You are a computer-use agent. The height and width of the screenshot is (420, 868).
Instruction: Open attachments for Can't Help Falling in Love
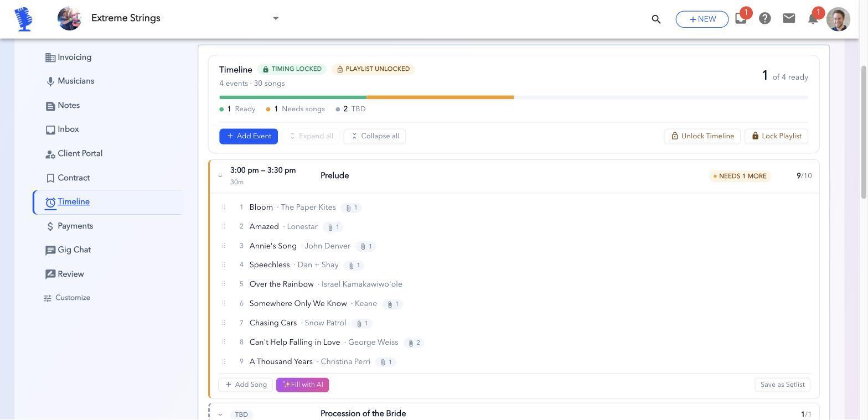(x=414, y=343)
